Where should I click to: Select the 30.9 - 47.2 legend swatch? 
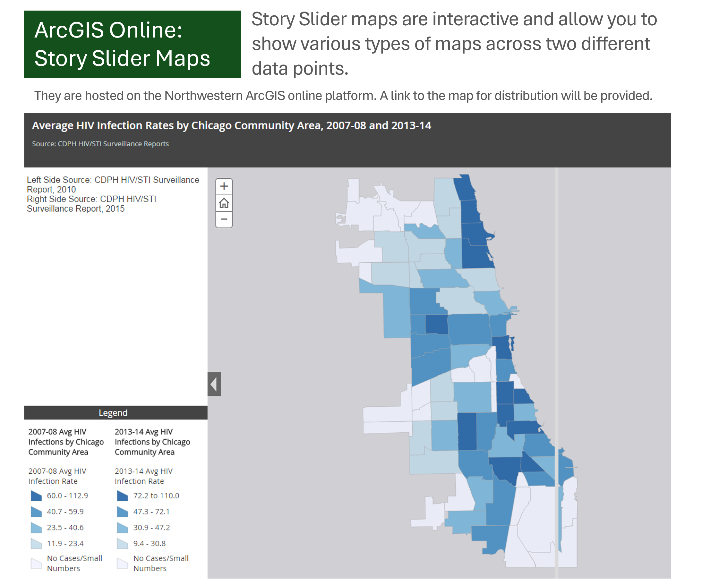(x=123, y=527)
